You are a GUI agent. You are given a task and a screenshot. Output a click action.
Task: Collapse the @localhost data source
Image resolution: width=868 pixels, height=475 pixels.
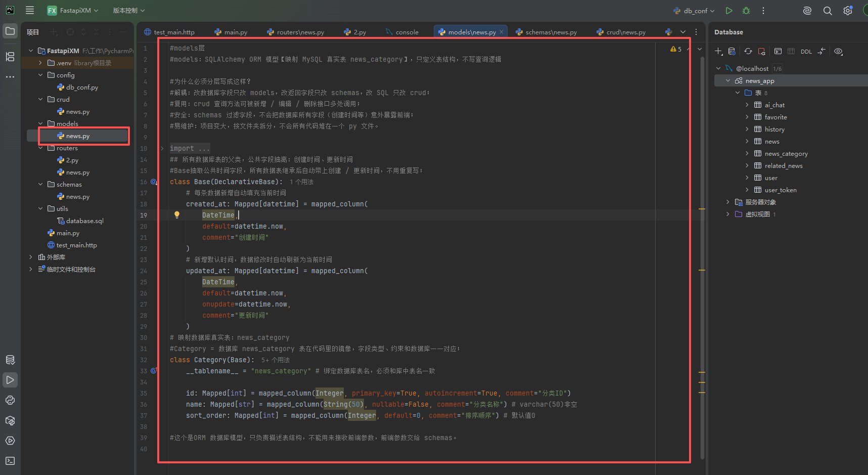[x=718, y=68]
